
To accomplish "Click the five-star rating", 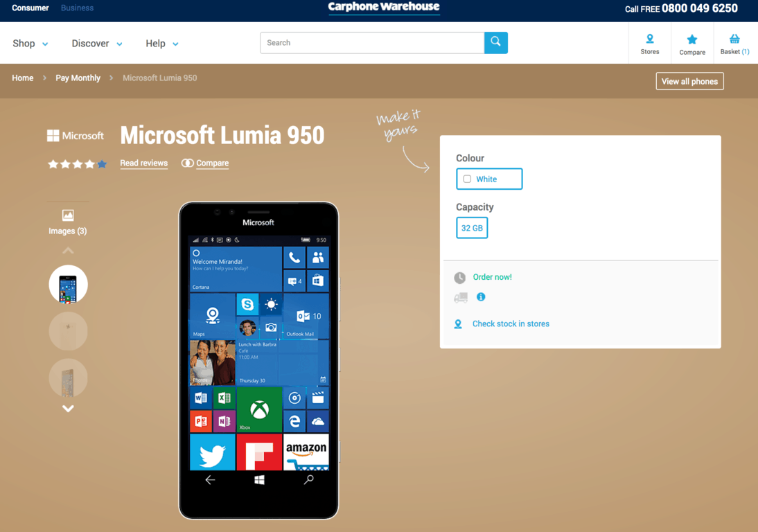I will (77, 164).
